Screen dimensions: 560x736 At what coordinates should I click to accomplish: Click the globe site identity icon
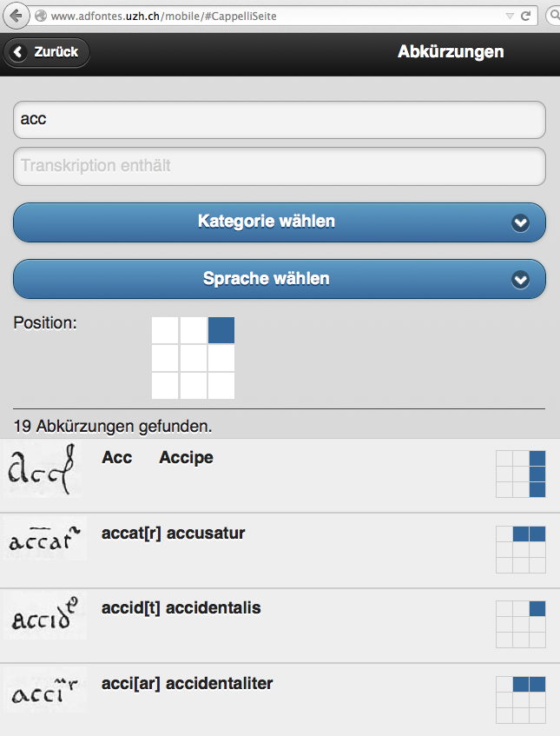click(x=39, y=16)
